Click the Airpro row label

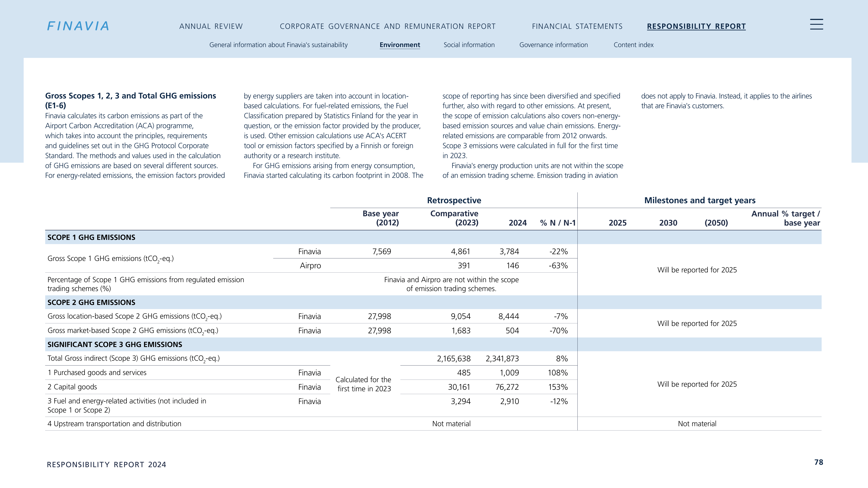[x=310, y=266]
